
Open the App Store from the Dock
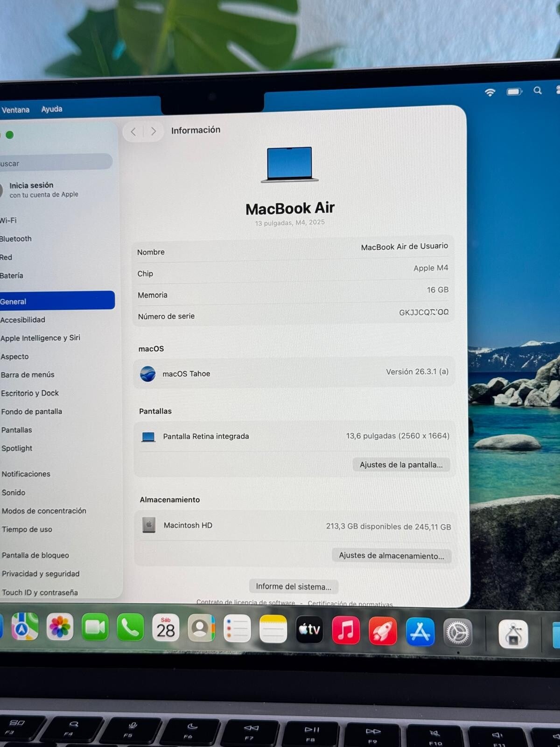[420, 632]
